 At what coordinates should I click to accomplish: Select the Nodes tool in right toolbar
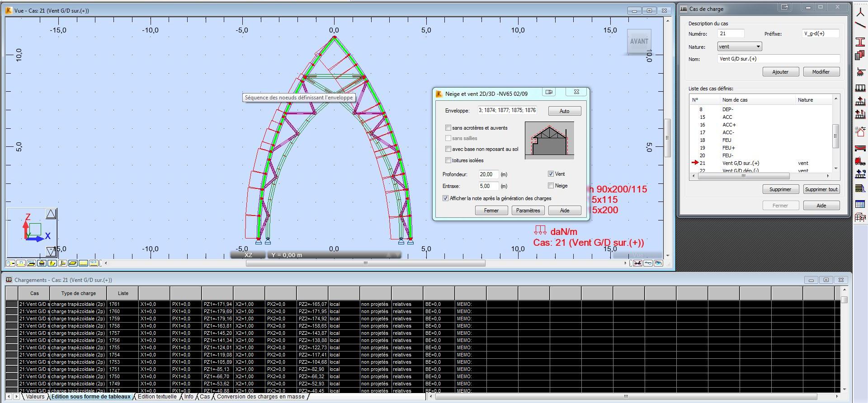coord(860,13)
